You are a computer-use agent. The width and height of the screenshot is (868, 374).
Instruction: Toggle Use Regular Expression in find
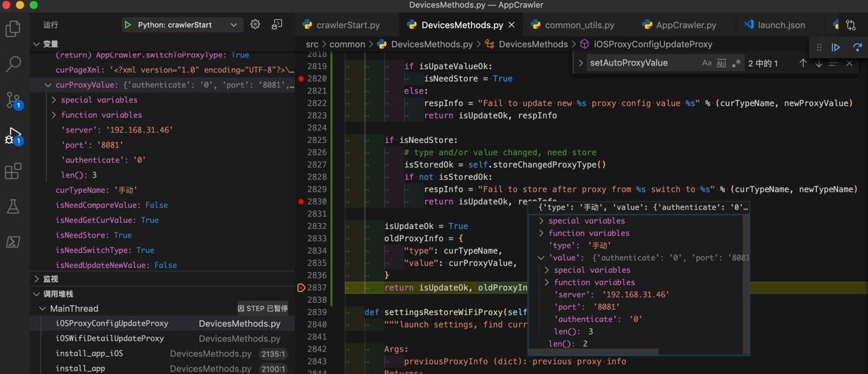click(x=736, y=63)
